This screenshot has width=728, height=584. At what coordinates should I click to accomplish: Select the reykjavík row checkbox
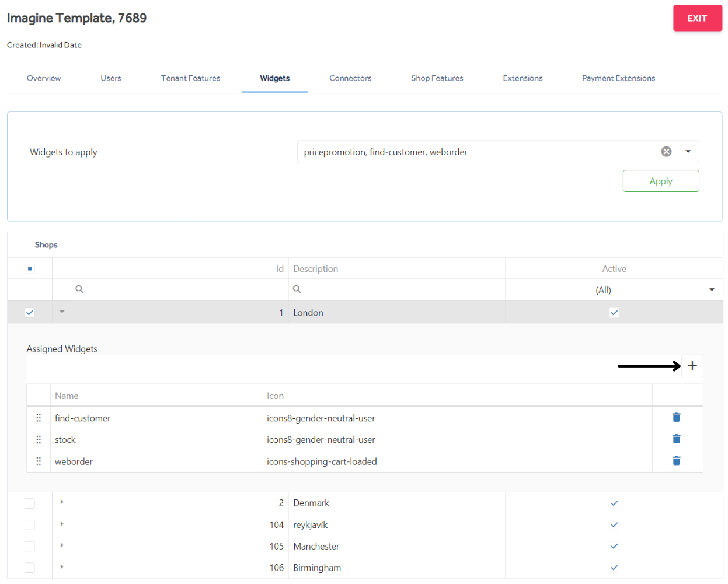(30, 525)
